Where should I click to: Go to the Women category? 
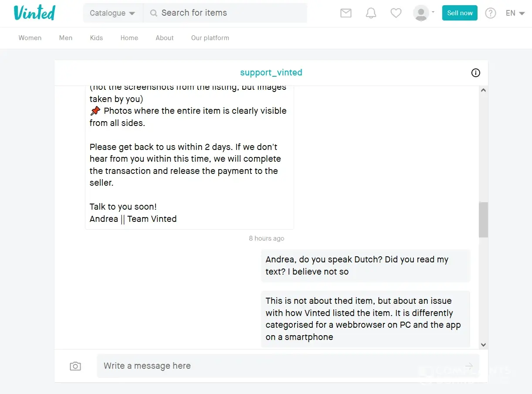coord(30,38)
